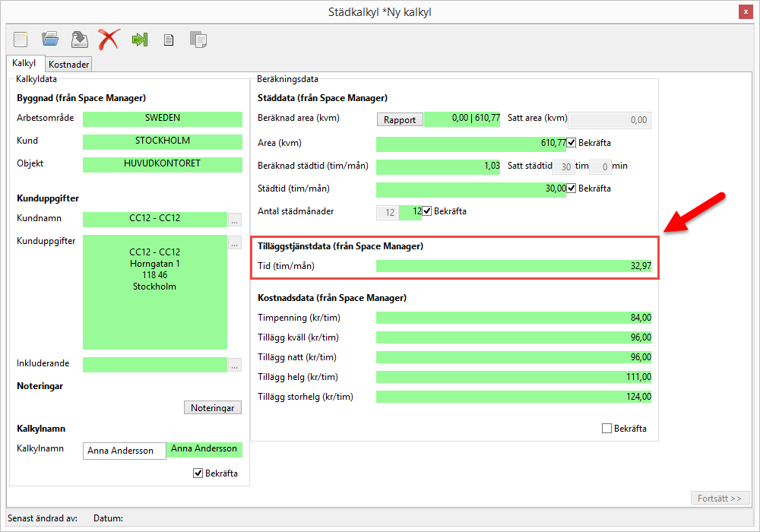The height and width of the screenshot is (532, 760).
Task: Open Noteringar button
Action: [x=212, y=408]
